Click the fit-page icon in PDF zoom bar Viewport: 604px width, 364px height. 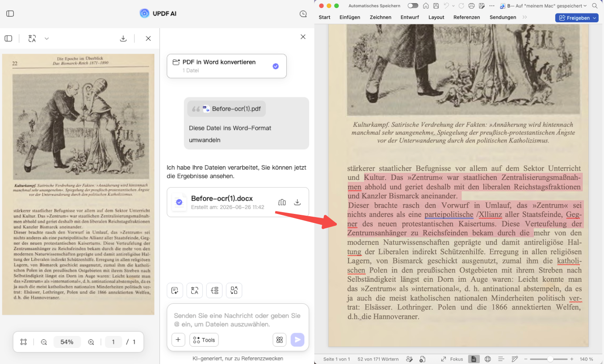point(24,342)
